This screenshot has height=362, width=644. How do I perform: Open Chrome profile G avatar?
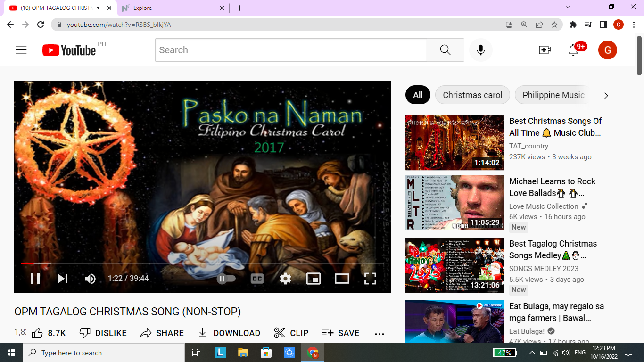point(619,25)
